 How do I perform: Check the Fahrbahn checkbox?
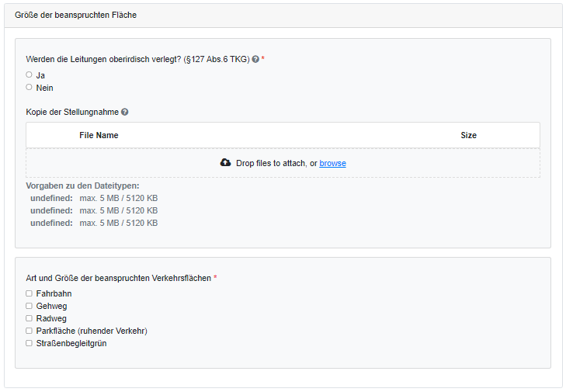30,293
